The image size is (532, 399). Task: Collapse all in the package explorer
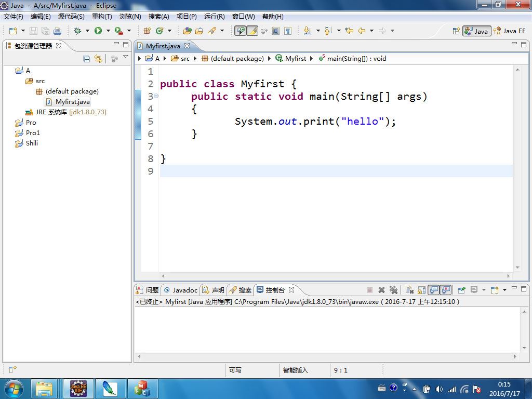[87, 59]
